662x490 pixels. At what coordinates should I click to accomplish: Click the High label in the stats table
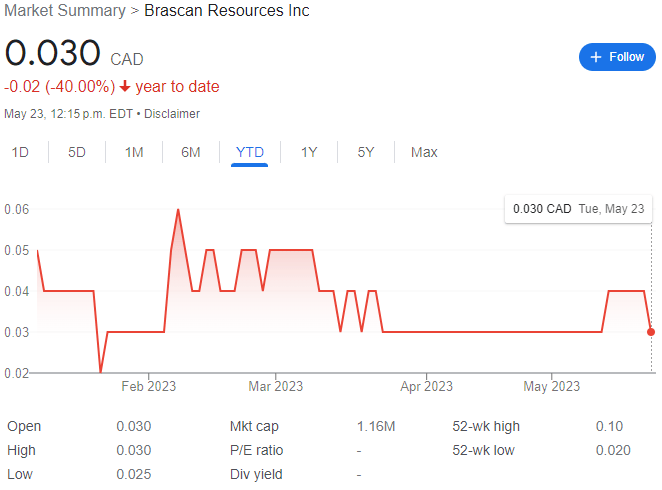21,450
